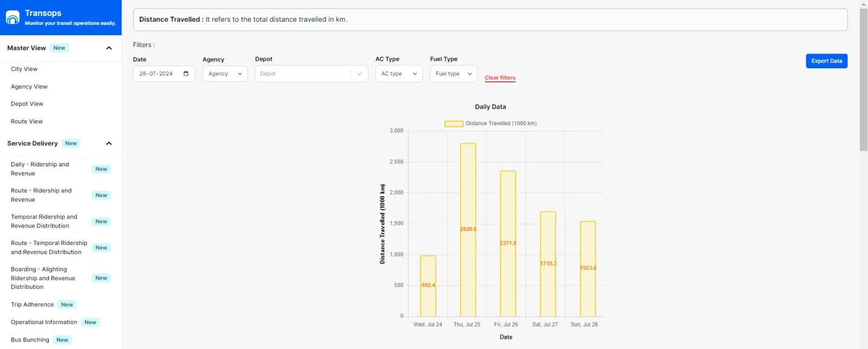Open Route - Temporal Ridership and Revenue Distribution
868x349 pixels.
coord(49,248)
